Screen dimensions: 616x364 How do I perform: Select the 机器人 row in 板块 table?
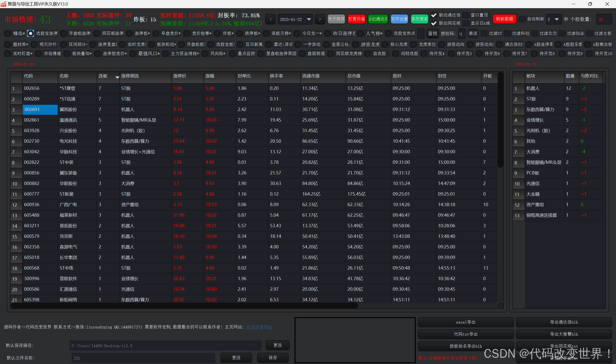[533, 88]
